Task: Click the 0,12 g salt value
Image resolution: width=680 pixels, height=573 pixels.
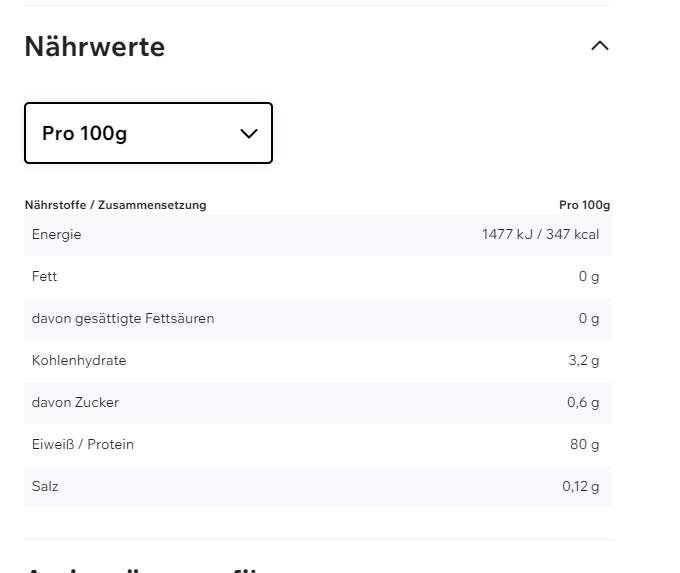Action: pyautogui.click(x=581, y=487)
